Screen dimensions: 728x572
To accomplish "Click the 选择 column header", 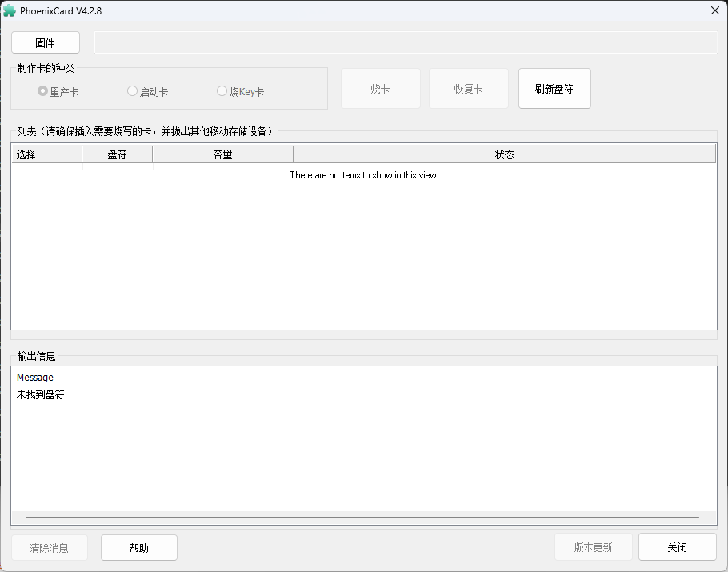I will tap(46, 154).
